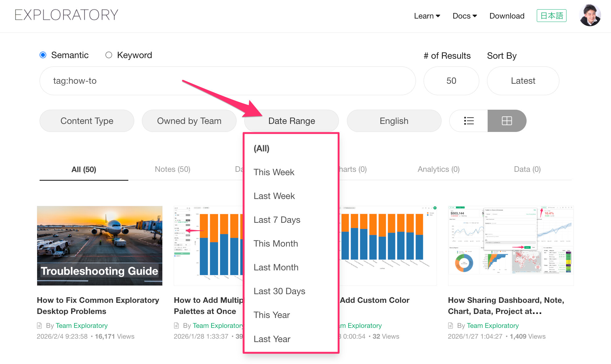This screenshot has height=364, width=611.
Task: Select the Semantic search radio button
Action: [x=43, y=55]
